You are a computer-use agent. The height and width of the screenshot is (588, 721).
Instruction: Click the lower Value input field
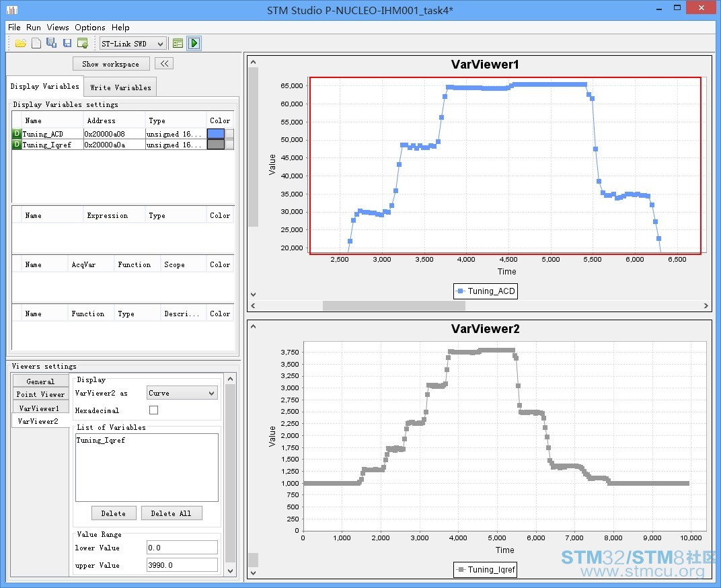182,548
